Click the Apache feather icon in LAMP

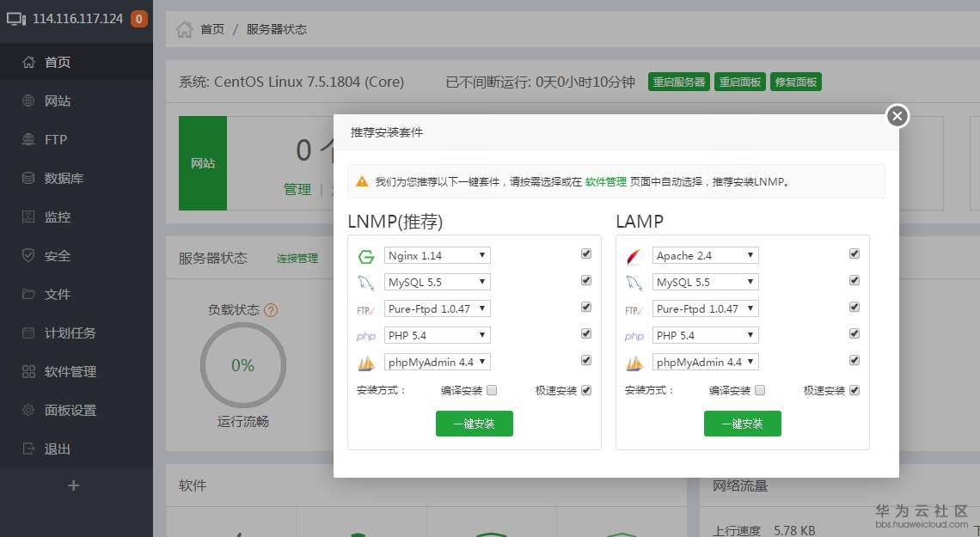pyautogui.click(x=634, y=257)
